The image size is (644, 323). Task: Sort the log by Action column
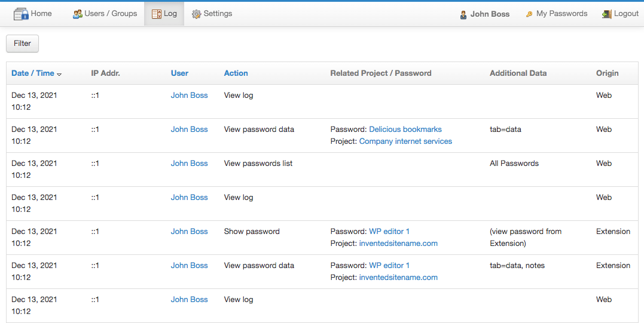(x=236, y=73)
